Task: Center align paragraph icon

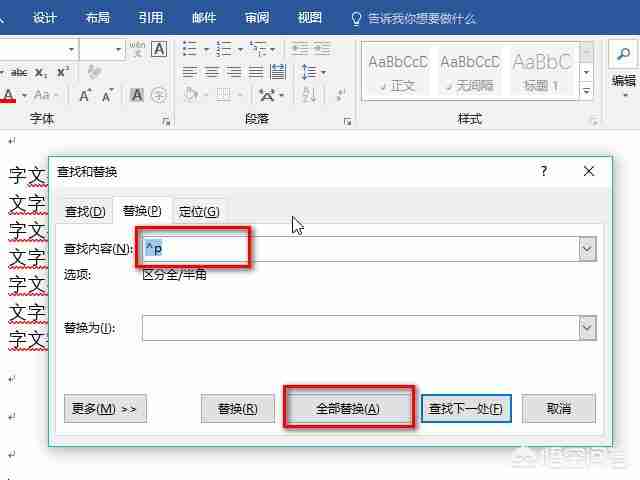Action: click(x=212, y=73)
